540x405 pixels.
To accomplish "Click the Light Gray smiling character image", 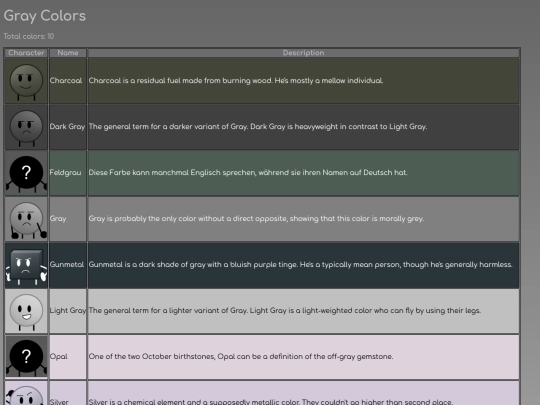I will pos(26,311).
